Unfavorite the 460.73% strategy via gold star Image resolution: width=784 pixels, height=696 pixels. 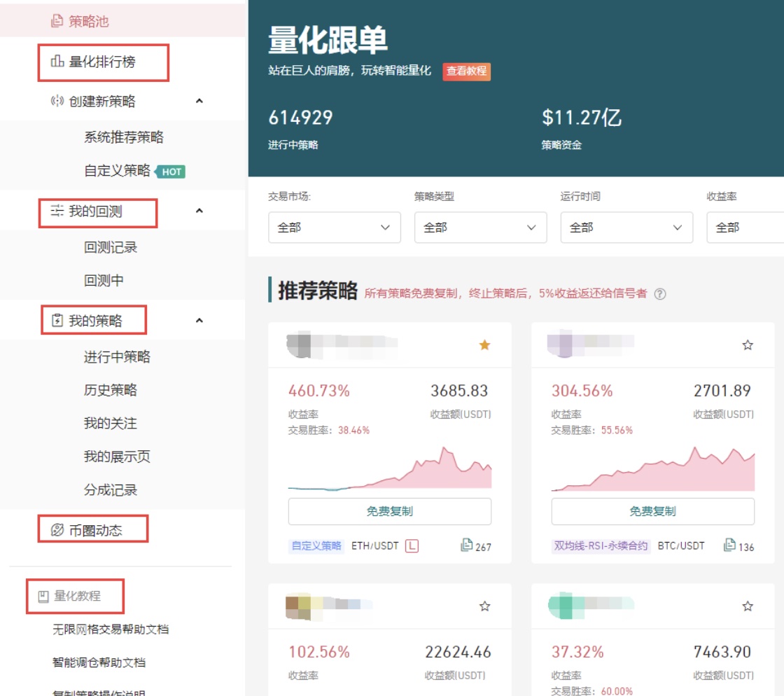tap(484, 344)
